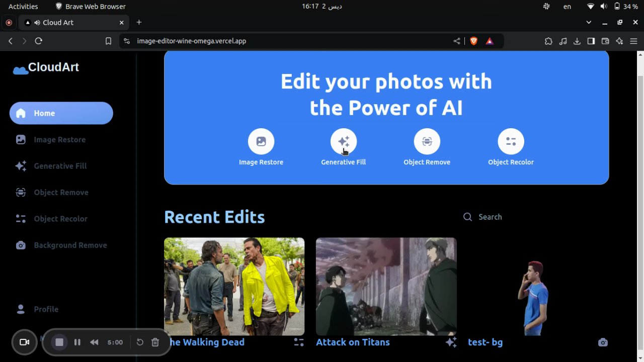
Task: Open the browser extensions puzzle icon
Action: 548,41
